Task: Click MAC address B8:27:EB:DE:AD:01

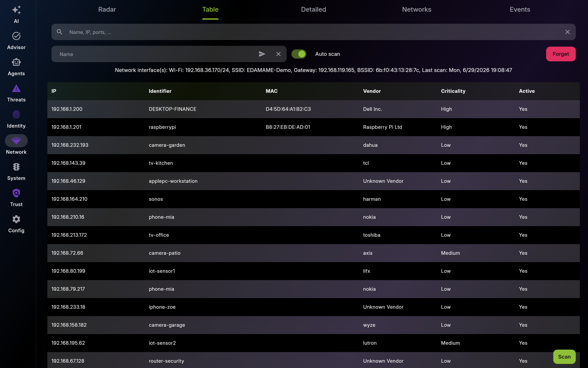Action: (x=288, y=127)
